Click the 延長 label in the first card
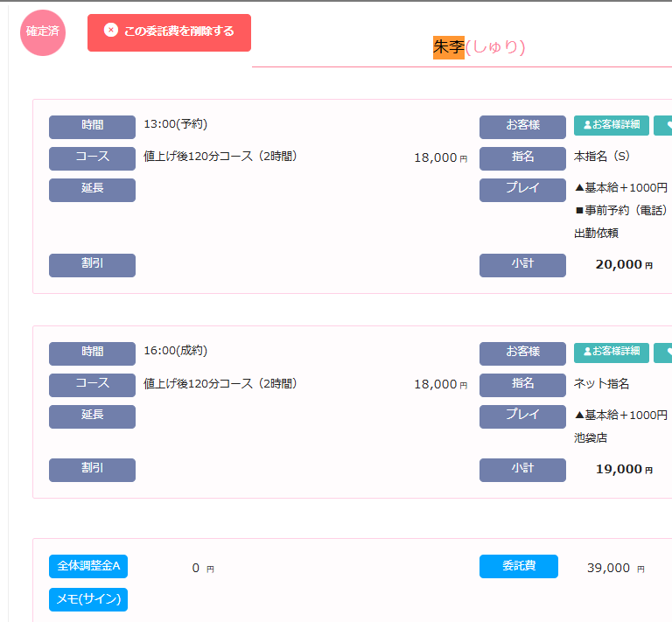672x622 pixels. point(92,190)
